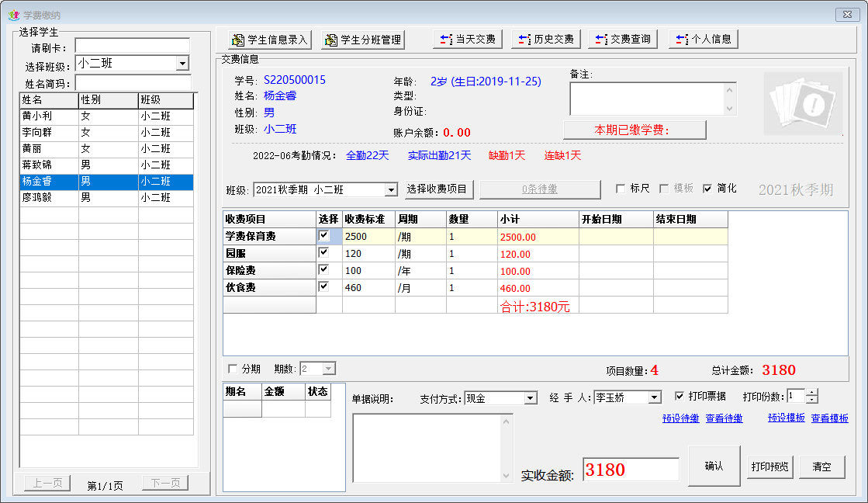Enable the 标尺 checkbox

tap(621, 189)
